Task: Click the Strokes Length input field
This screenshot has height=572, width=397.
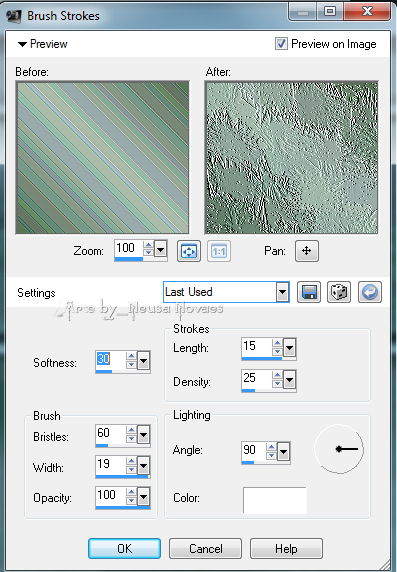Action: pyautogui.click(x=257, y=347)
